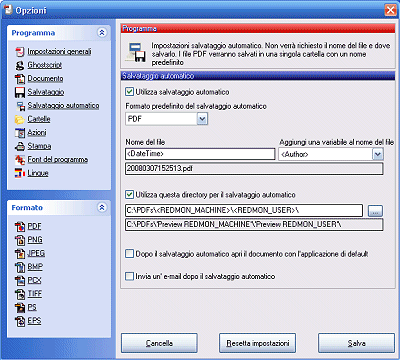Toggle Utilizza salvataggio automatico checkbox
Image resolution: width=400 pixels, height=360 pixels.
pos(129,92)
